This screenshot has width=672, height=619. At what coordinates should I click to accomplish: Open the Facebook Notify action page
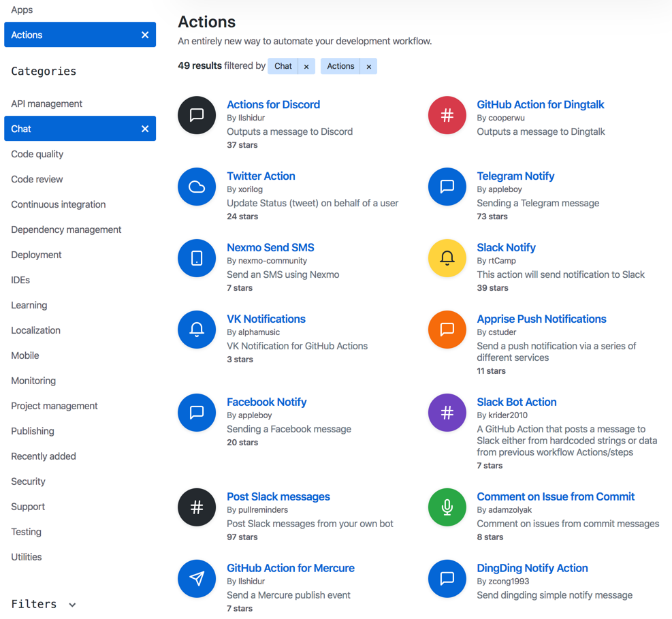[266, 402]
